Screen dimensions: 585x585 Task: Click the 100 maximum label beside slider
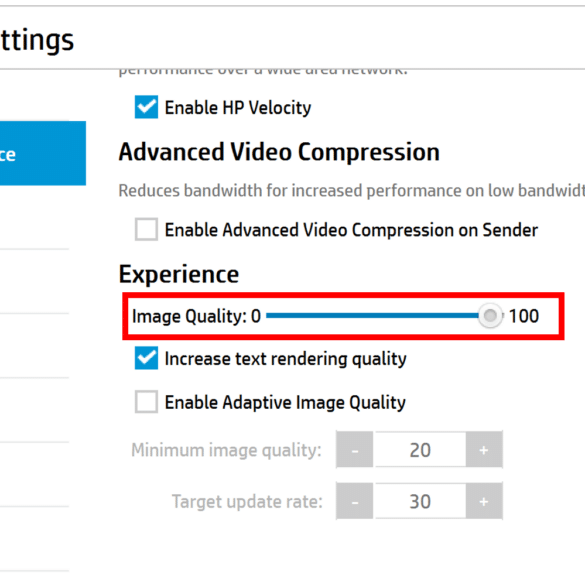pyautogui.click(x=524, y=316)
